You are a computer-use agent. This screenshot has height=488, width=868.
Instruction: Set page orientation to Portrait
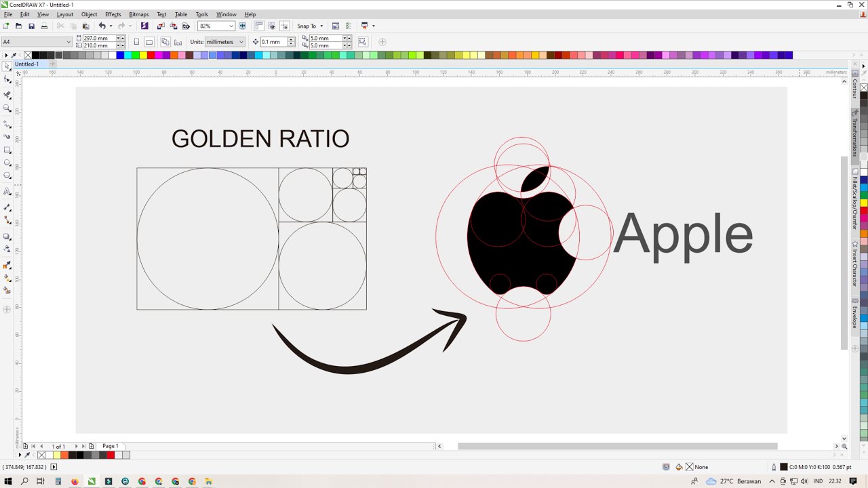(136, 42)
